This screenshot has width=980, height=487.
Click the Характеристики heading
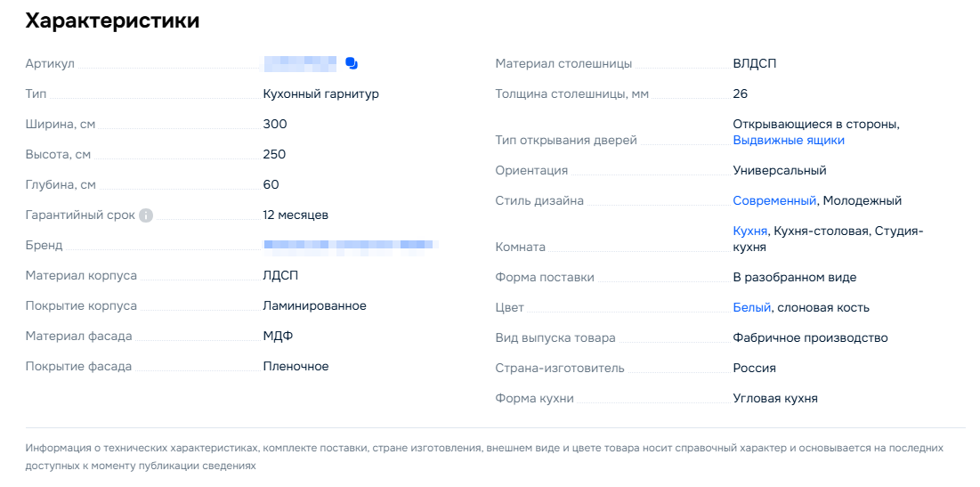pyautogui.click(x=112, y=21)
